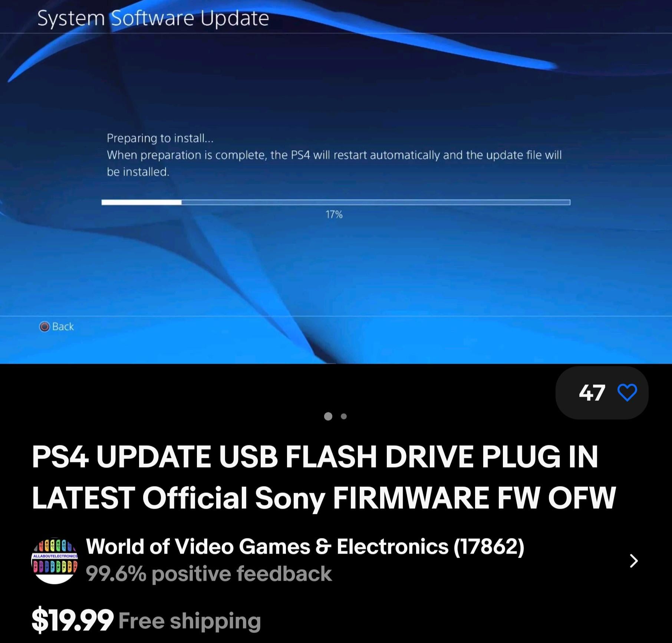Viewport: 672px width, 643px height.
Task: Click the 47 watchers count
Action: pos(592,393)
